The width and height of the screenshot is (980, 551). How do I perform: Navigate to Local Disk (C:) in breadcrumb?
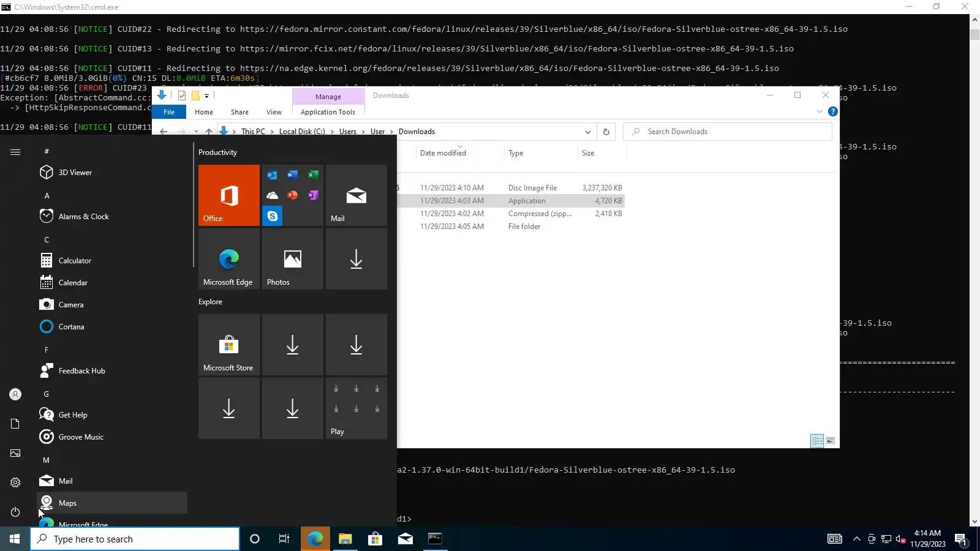click(302, 132)
